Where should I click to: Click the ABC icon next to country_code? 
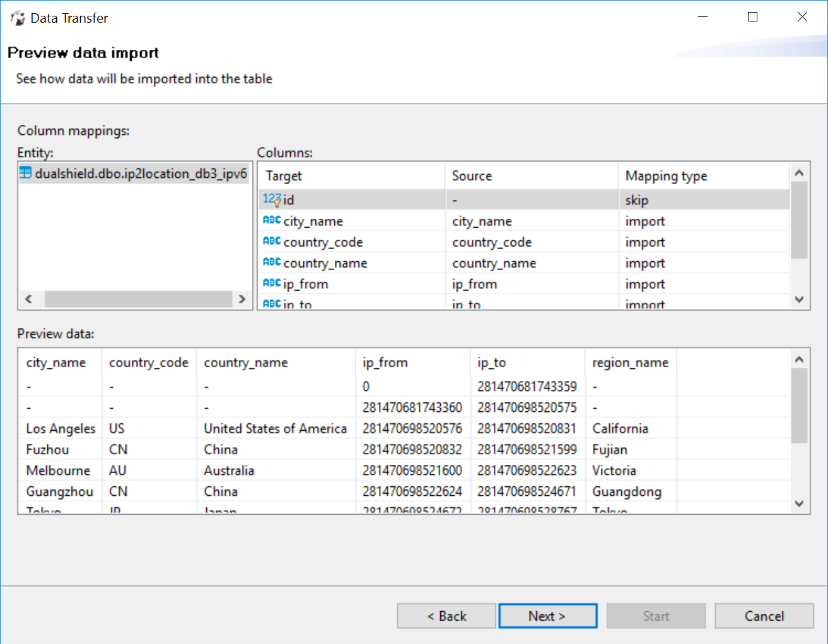[x=272, y=242]
